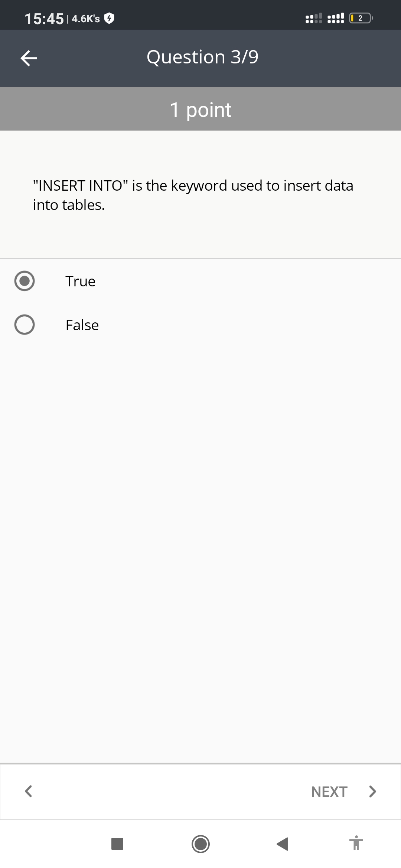The image size is (401, 868).
Task: Tap the 15:45 clock in status bar
Action: tap(44, 19)
